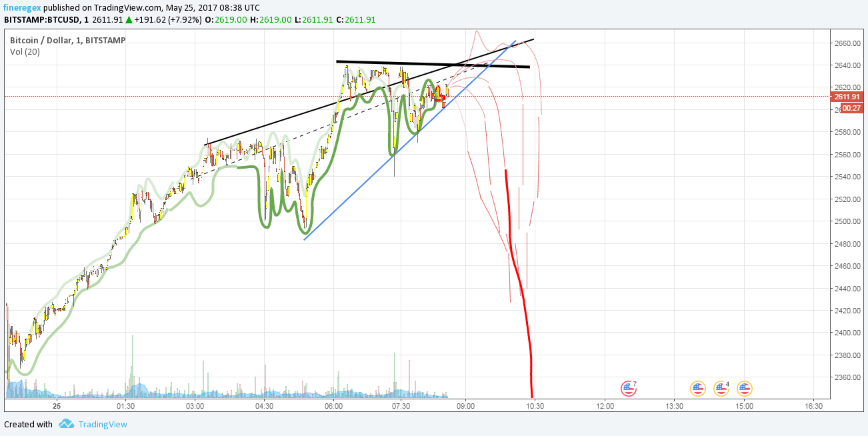
Task: Click the 00:27 bar countdown label
Action: 851,107
